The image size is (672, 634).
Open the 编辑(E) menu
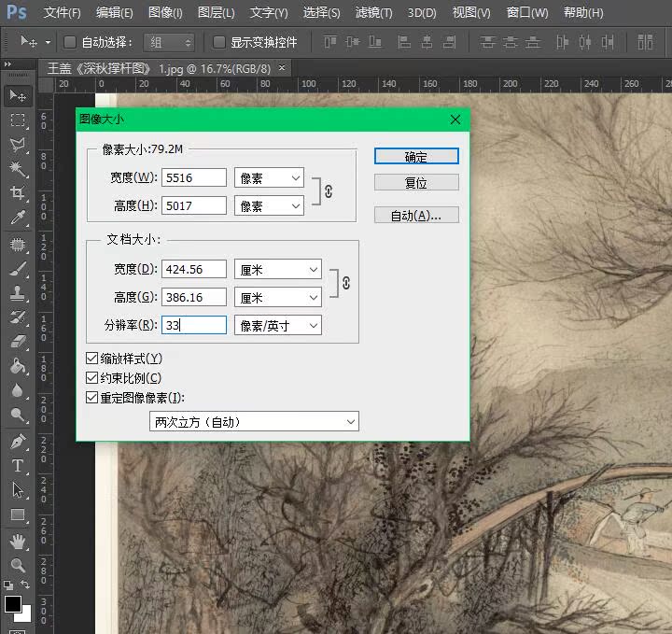115,12
